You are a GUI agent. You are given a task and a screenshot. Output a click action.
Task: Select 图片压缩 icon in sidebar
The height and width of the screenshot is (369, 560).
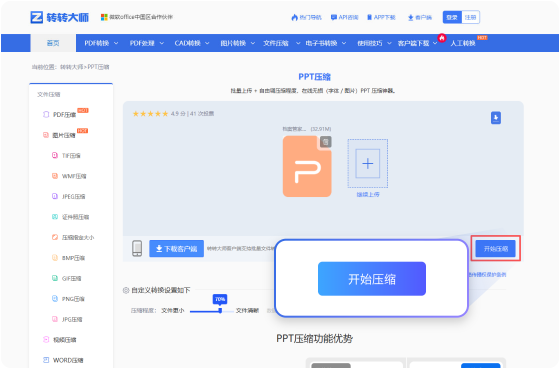tap(46, 135)
